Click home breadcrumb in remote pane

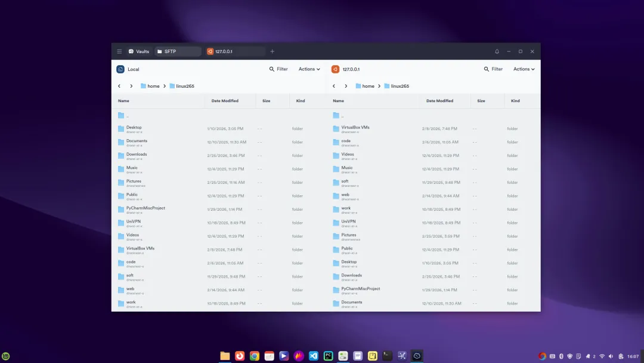365,86
